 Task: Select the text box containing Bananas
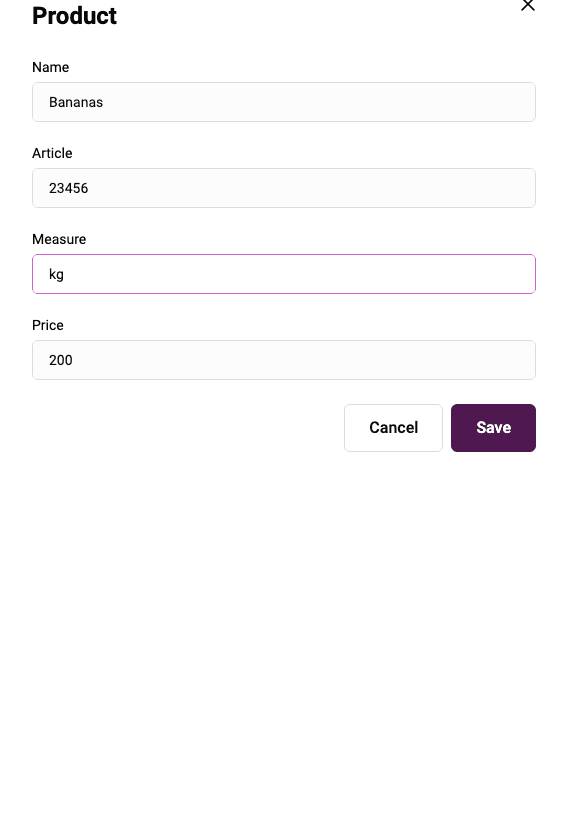(284, 102)
